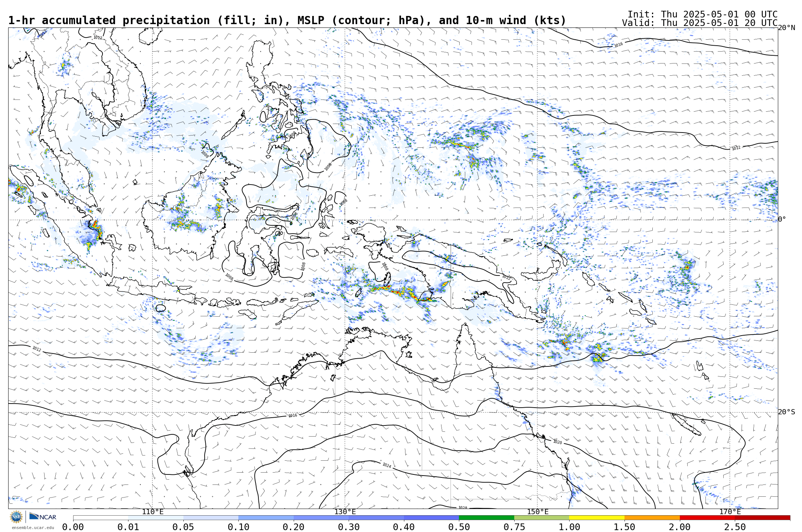This screenshot has height=532, width=802.
Task: Pick the yellow colorbar segment from 1.00 to 1.50
Action: click(x=597, y=518)
